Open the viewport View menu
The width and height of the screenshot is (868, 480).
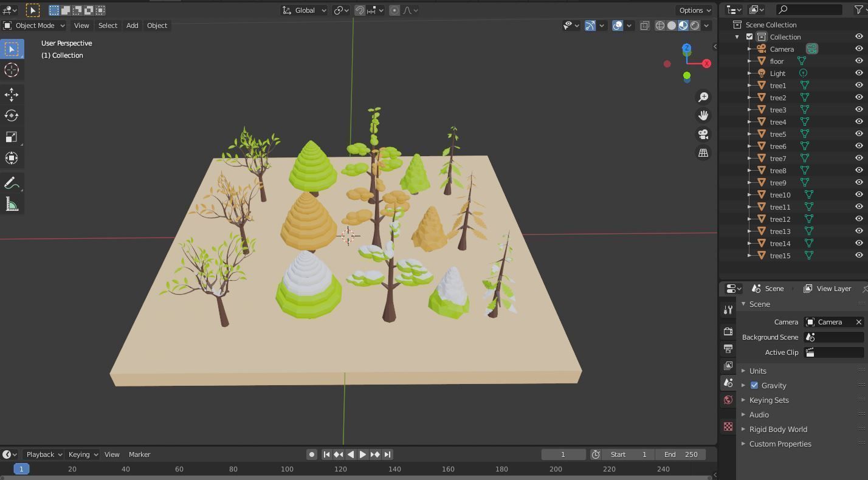tap(81, 26)
